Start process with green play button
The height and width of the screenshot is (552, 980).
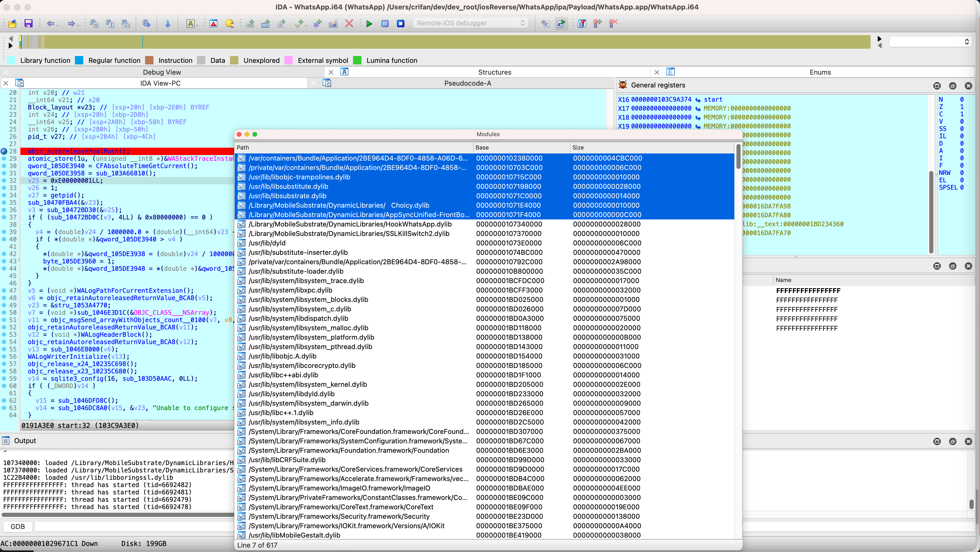coord(369,24)
